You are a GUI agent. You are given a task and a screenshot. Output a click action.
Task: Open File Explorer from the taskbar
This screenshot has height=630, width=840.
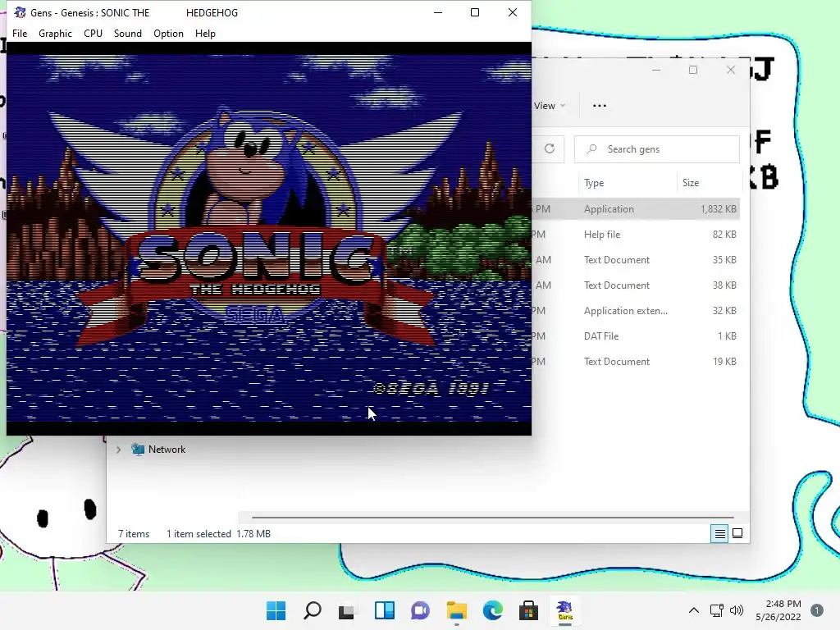(456, 610)
